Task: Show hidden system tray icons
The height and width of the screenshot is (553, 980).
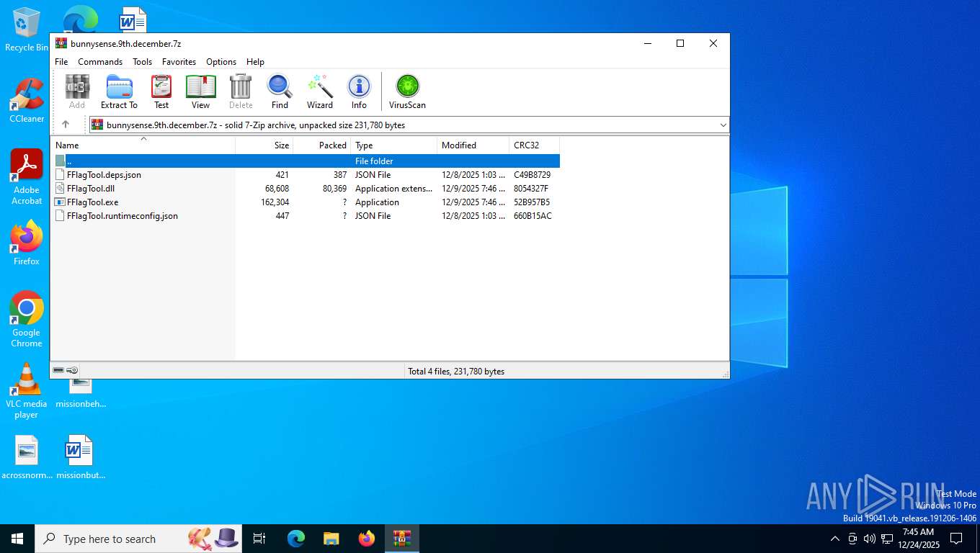Action: pos(835,539)
